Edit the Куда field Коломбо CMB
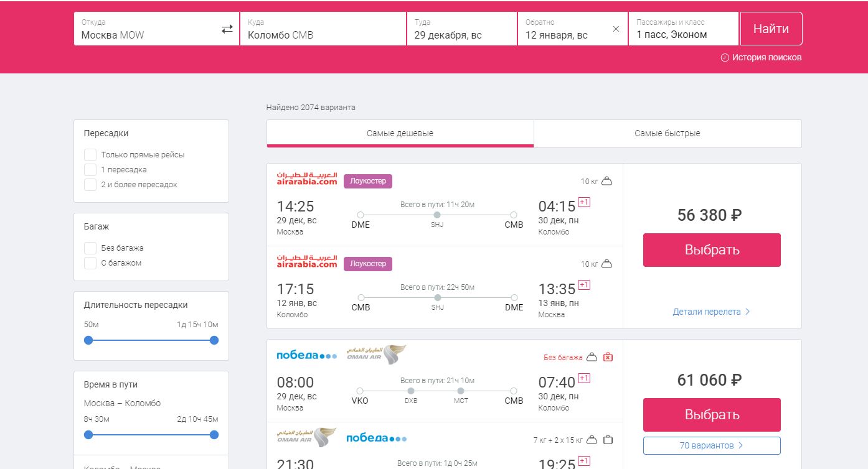This screenshot has width=868, height=469. (x=323, y=29)
